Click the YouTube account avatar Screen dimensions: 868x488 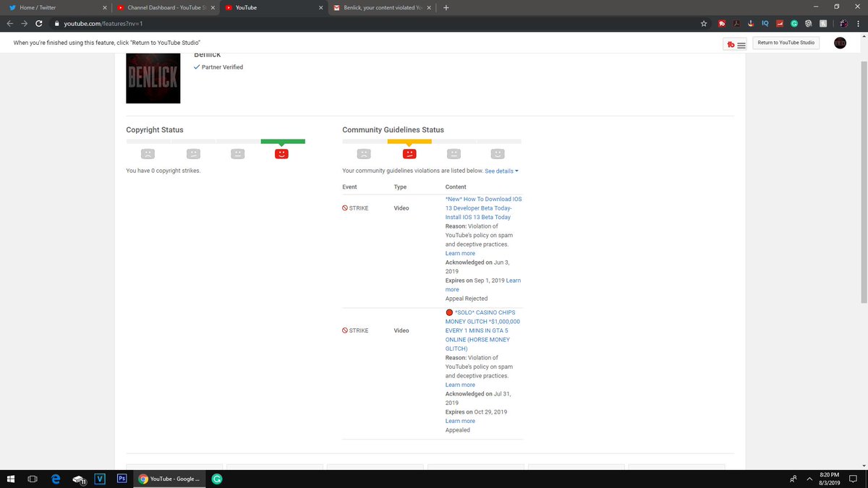tap(840, 43)
